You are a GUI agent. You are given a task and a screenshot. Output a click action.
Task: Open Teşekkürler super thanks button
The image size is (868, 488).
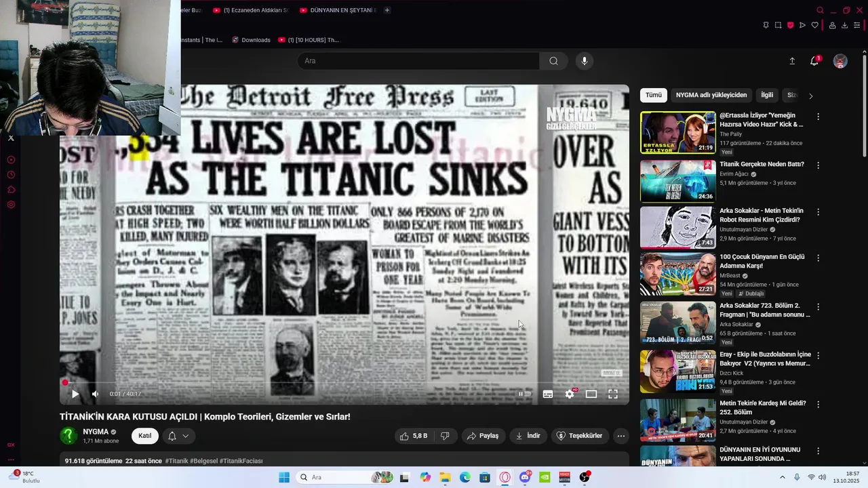pyautogui.click(x=579, y=436)
